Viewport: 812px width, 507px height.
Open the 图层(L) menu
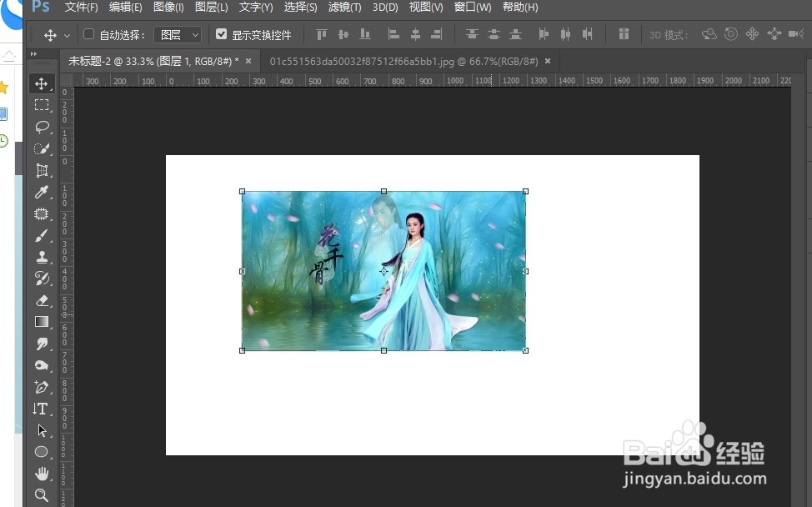(x=211, y=8)
